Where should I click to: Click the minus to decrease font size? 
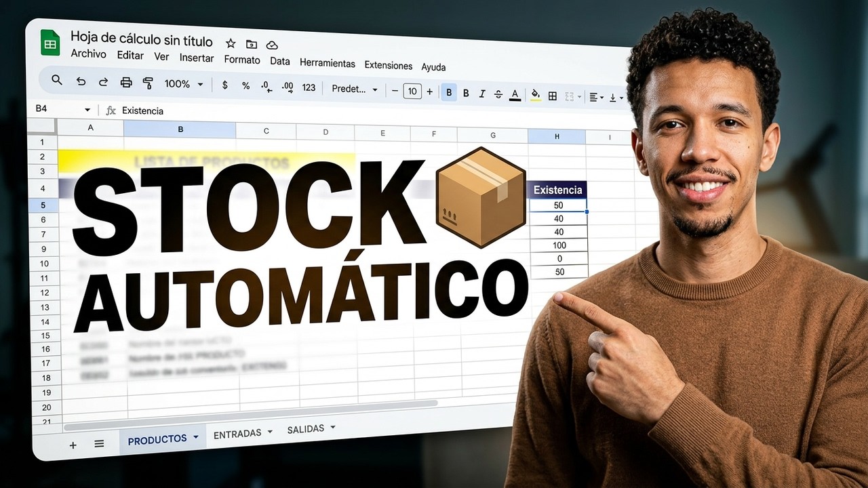point(395,90)
